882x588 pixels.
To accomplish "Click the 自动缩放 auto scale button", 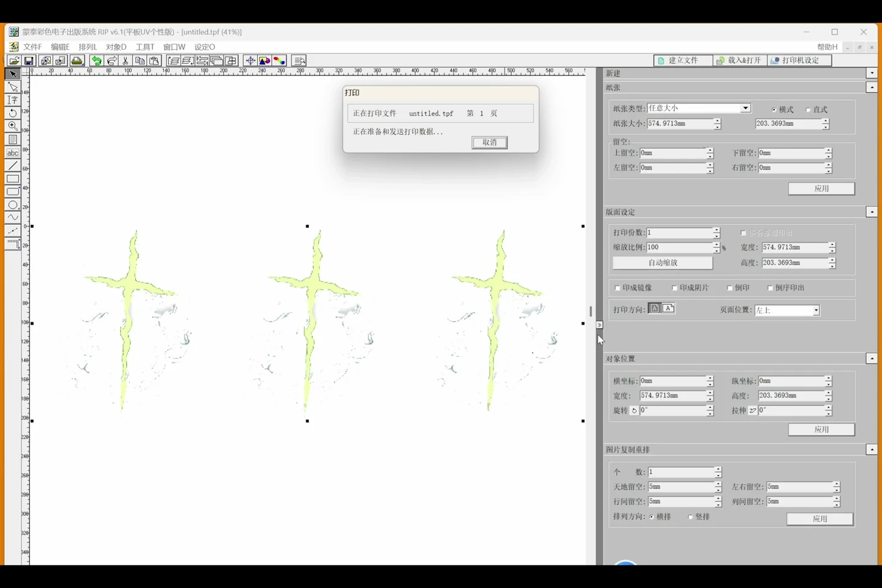I will click(663, 263).
